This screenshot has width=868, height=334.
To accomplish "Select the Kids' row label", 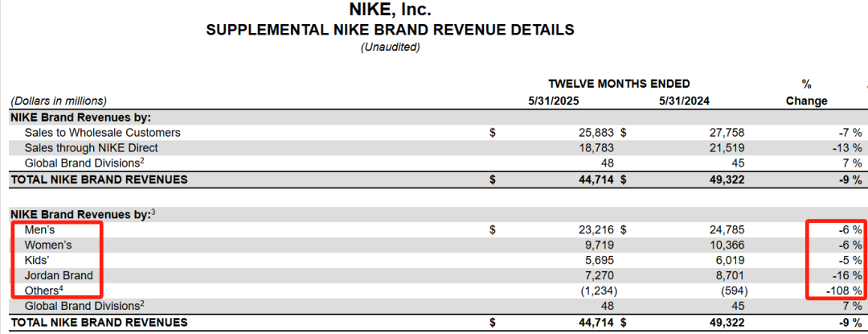I will [x=39, y=260].
